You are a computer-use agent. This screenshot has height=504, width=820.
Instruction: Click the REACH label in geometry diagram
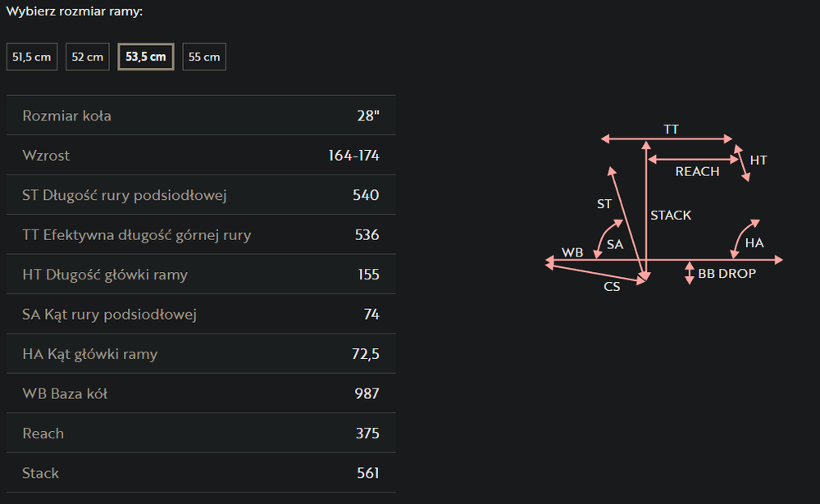tap(697, 171)
